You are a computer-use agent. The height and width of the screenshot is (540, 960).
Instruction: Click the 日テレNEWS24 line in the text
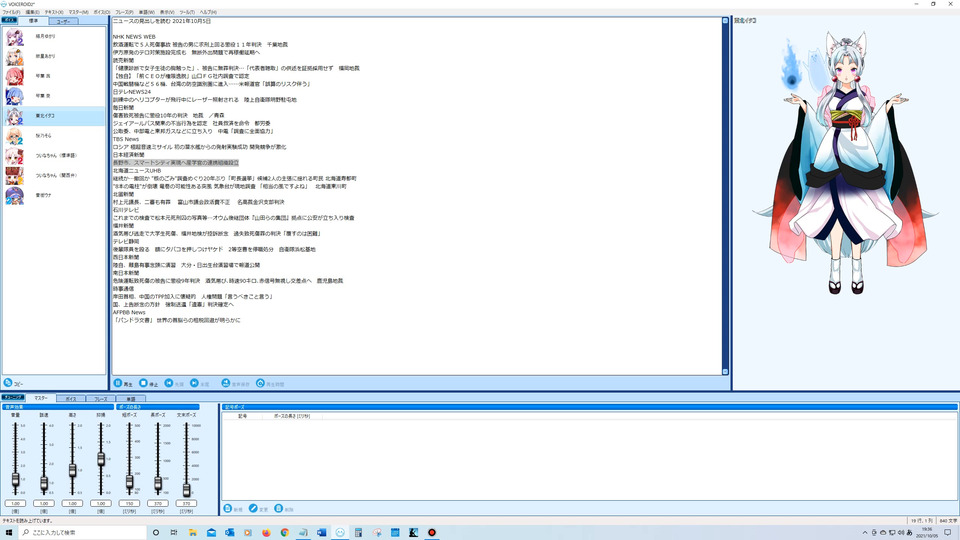point(132,92)
